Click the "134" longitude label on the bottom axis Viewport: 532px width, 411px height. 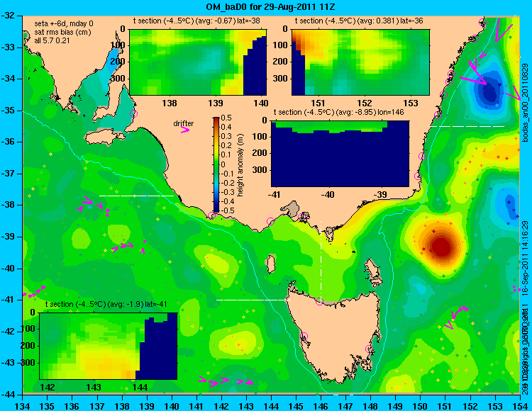click(23, 407)
